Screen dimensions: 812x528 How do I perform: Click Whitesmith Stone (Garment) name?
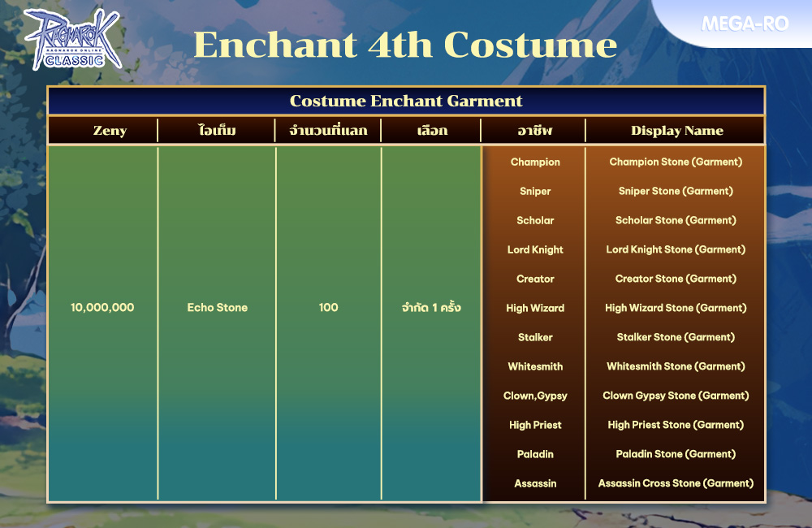click(x=676, y=366)
